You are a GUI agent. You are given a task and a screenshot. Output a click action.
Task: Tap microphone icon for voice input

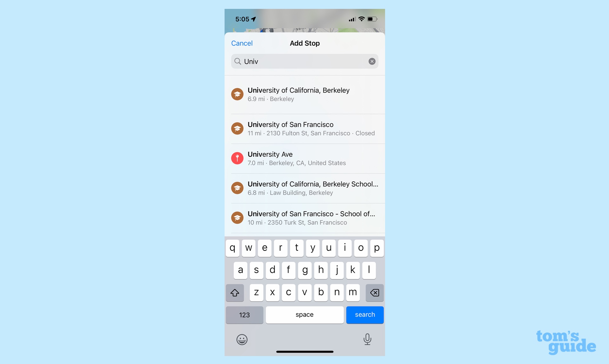pos(368,339)
